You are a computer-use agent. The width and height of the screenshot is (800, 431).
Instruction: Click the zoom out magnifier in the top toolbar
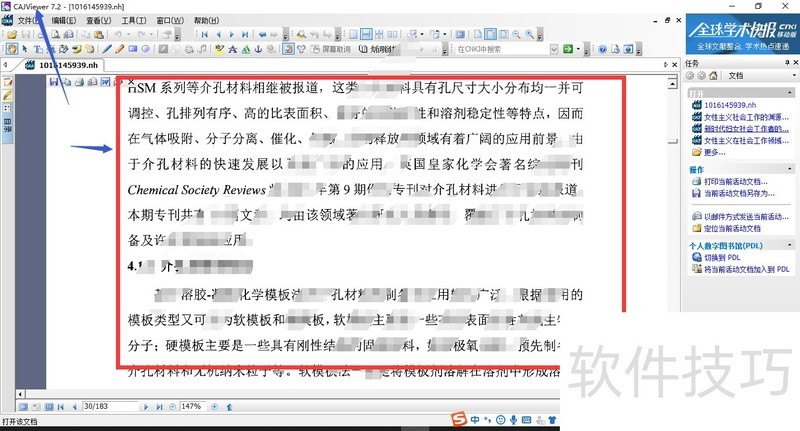516,35
